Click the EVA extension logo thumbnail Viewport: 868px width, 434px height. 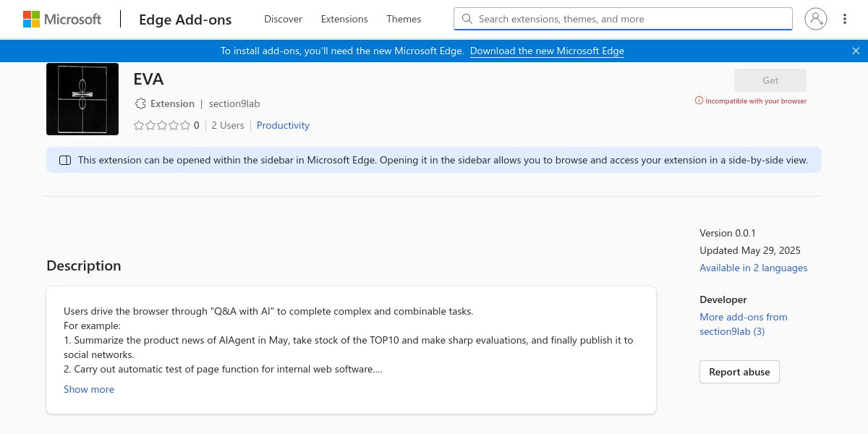point(82,99)
